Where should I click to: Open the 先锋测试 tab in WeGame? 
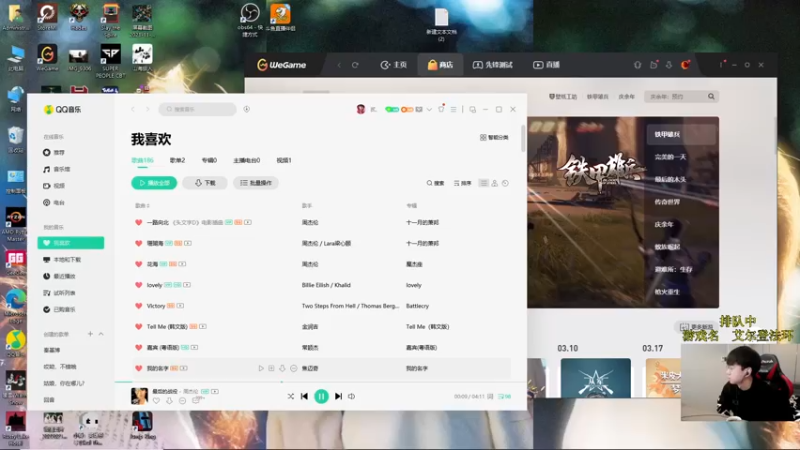pyautogui.click(x=492, y=65)
